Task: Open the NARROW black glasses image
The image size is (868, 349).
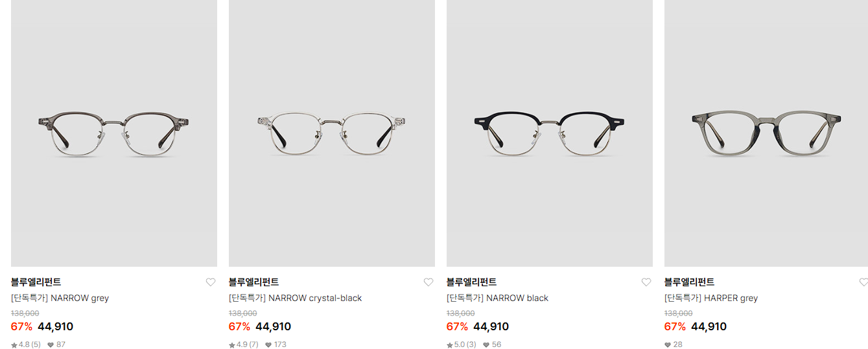Action: [550, 133]
